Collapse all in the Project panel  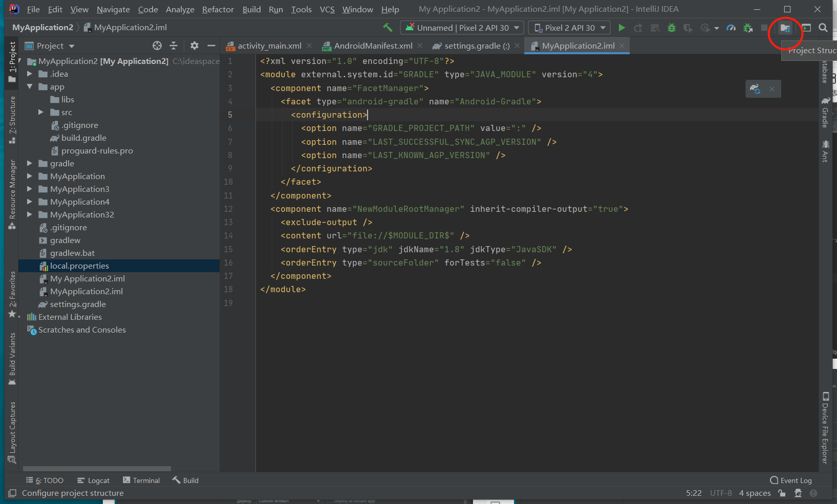(x=174, y=46)
